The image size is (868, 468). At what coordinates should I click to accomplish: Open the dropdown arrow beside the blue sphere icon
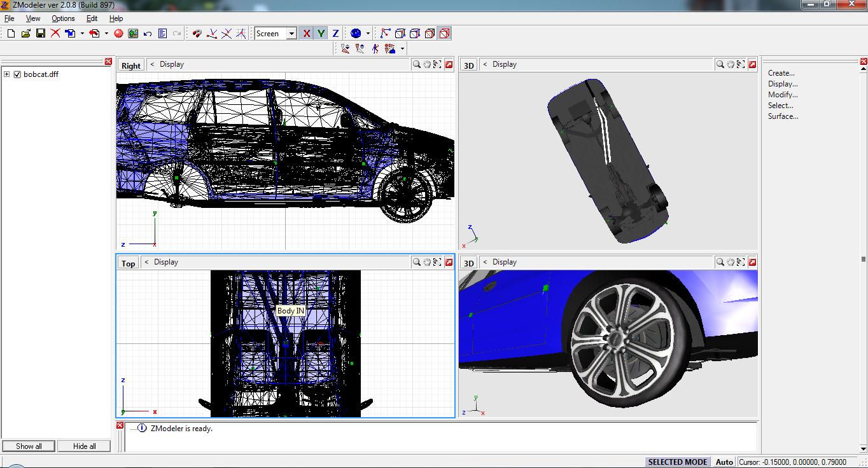[368, 34]
